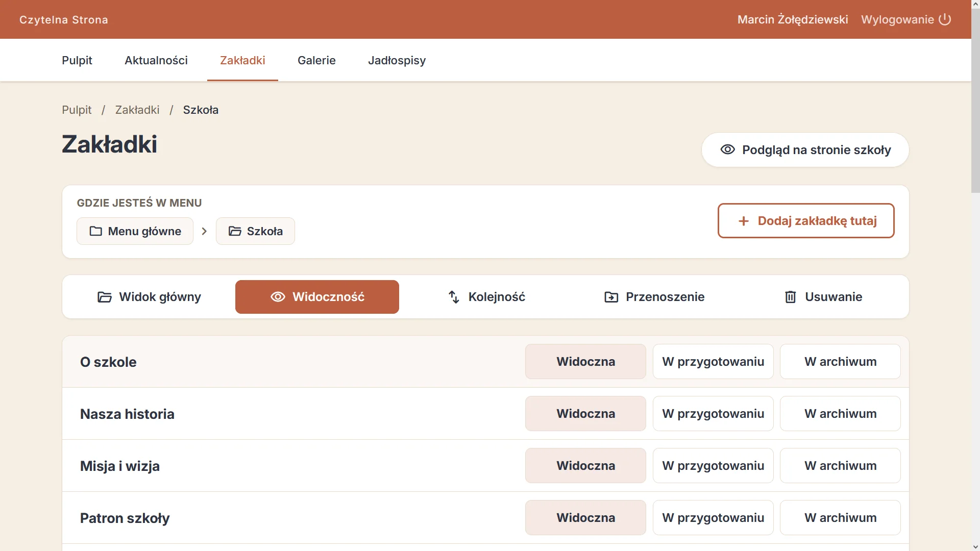Click the open folder icon beside Szkoła chip
This screenshot has height=551, width=980.
tap(235, 231)
